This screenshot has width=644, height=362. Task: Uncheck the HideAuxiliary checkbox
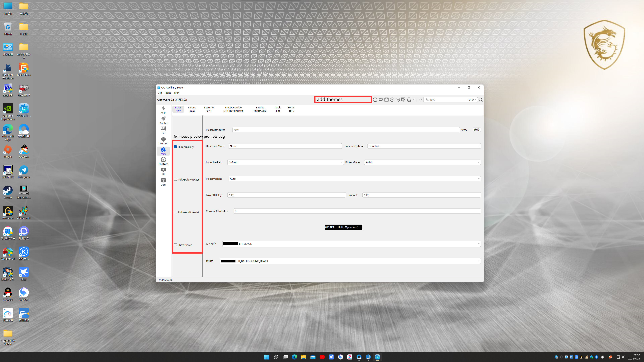[175, 147]
